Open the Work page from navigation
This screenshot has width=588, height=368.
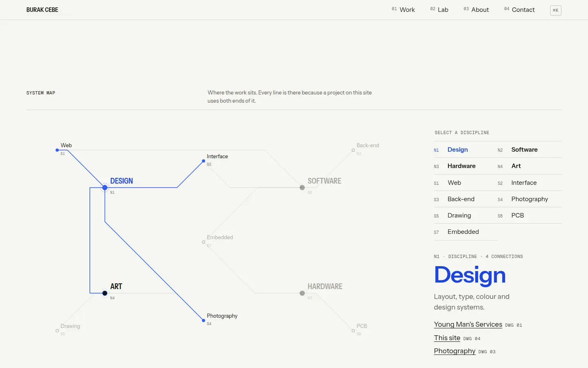[x=403, y=10]
